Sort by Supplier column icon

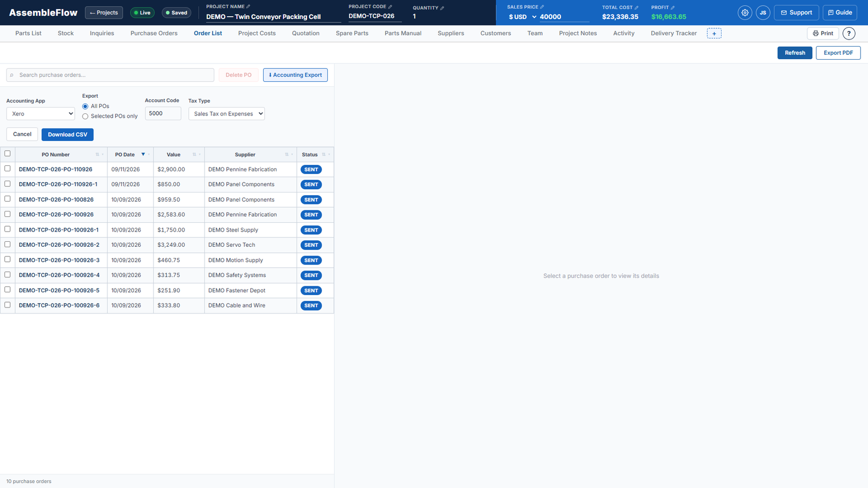(286, 155)
